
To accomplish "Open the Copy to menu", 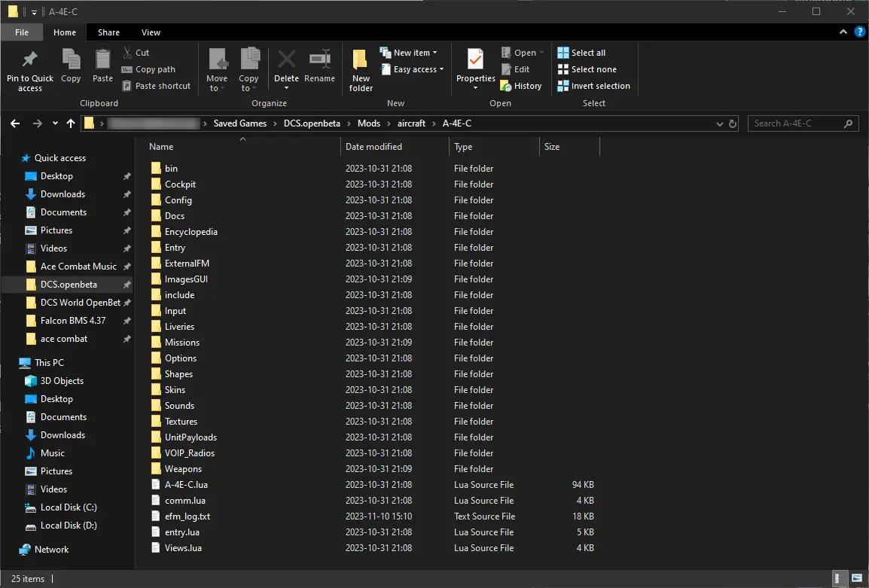I will pyautogui.click(x=249, y=69).
